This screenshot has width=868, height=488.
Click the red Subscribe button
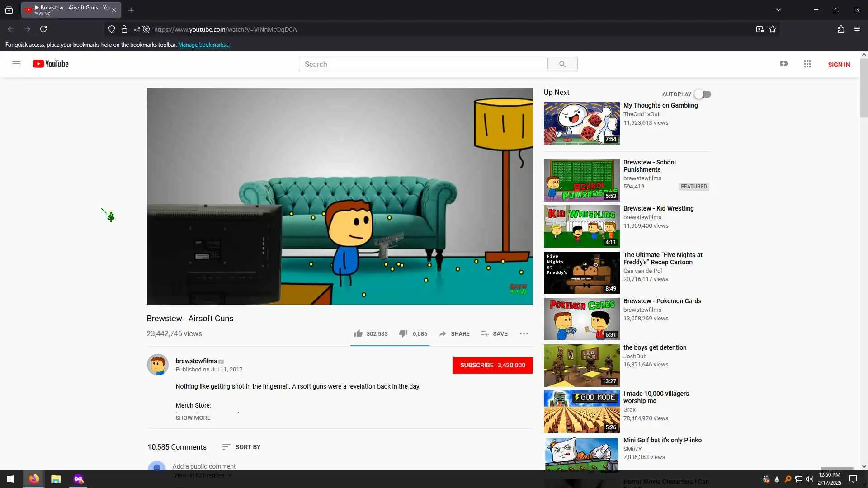tap(492, 365)
